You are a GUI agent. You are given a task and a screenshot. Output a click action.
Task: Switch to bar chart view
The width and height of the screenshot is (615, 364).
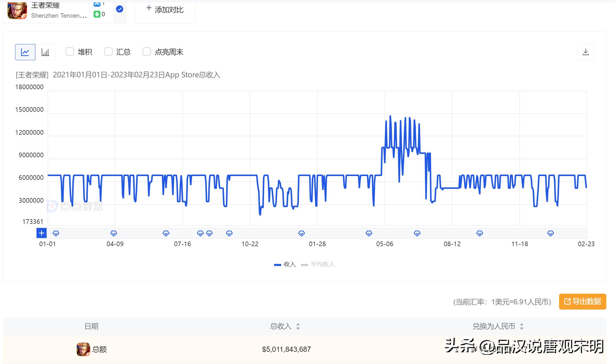[46, 52]
